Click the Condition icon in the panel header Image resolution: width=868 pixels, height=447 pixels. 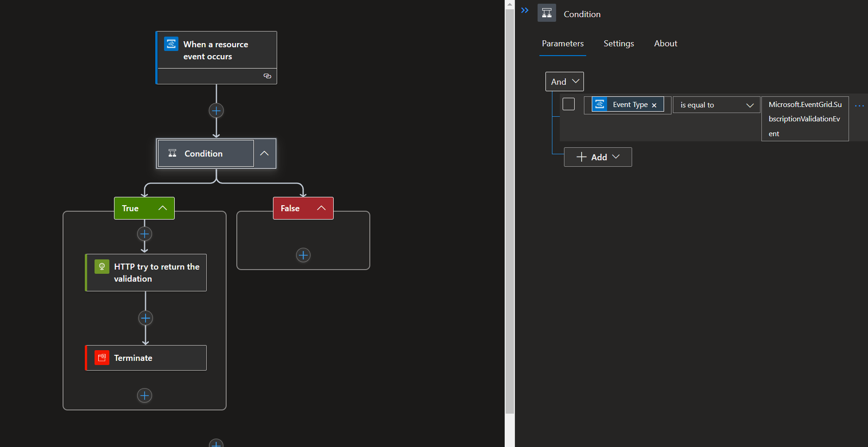546,13
